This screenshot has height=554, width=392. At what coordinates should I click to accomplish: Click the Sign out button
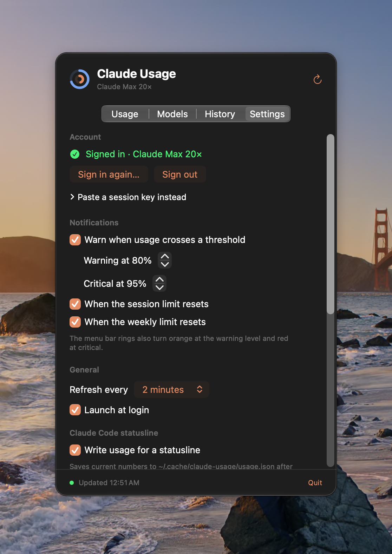(x=180, y=174)
